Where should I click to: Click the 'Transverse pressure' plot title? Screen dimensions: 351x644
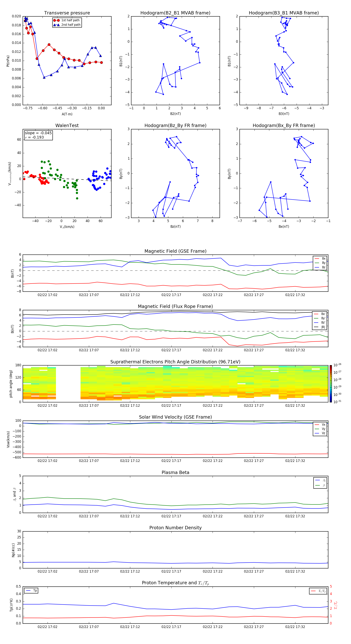(x=67, y=13)
